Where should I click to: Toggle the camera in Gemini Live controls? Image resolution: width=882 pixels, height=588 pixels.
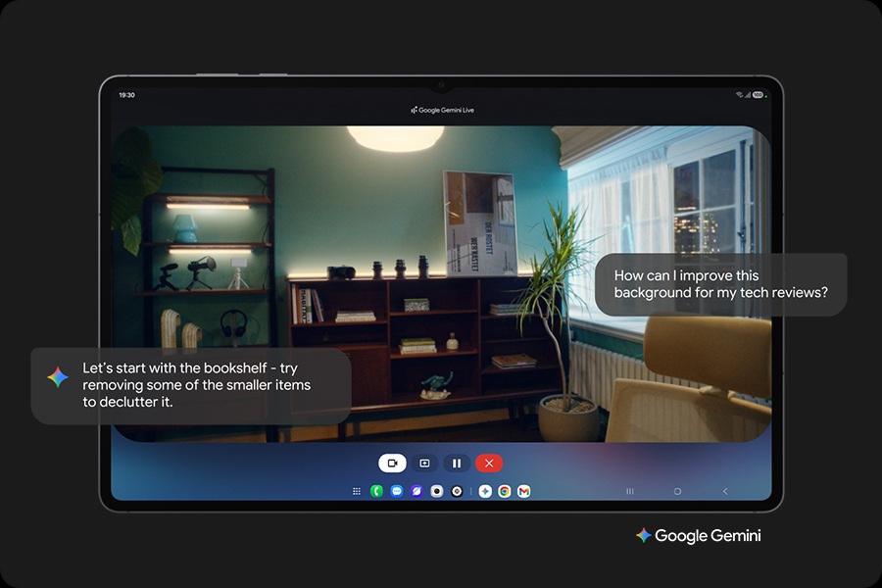tap(392, 464)
